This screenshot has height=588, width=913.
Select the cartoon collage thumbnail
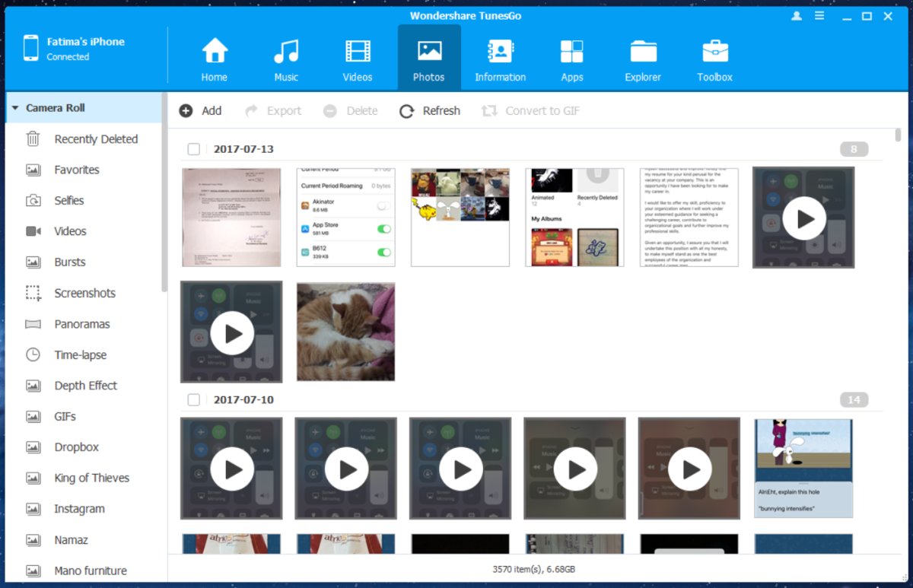pyautogui.click(x=460, y=218)
